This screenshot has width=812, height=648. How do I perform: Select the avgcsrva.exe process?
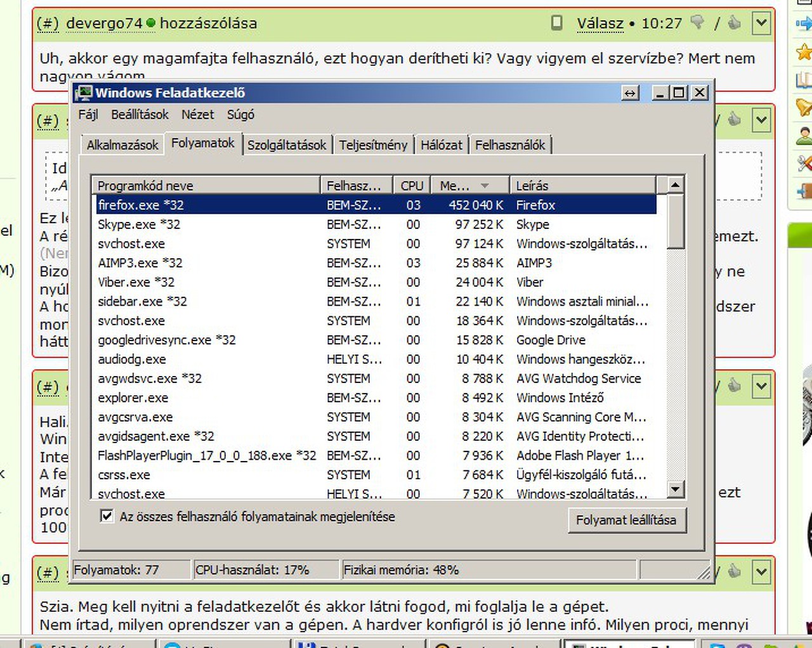374,417
